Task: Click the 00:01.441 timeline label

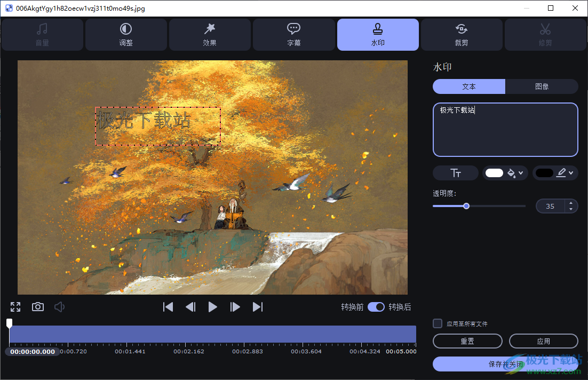Action: [130, 352]
